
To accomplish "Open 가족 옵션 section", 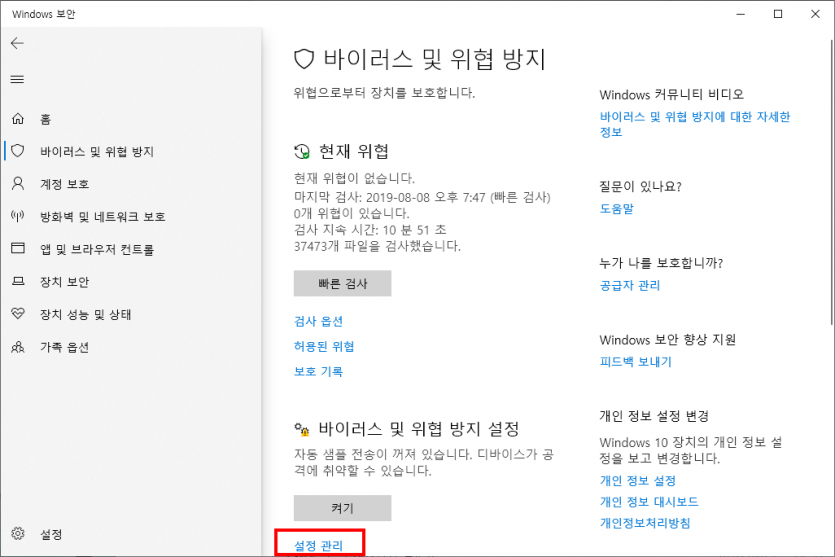I will (x=64, y=347).
